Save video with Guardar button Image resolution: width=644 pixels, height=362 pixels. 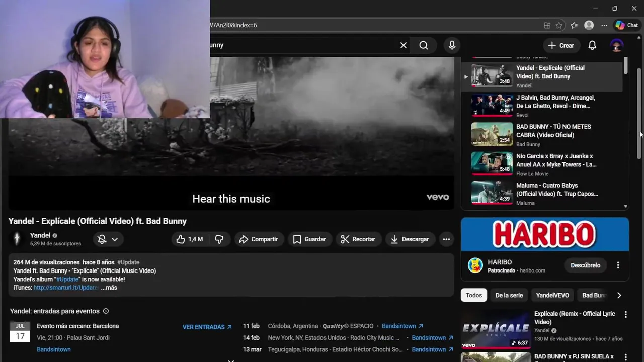[x=309, y=239]
